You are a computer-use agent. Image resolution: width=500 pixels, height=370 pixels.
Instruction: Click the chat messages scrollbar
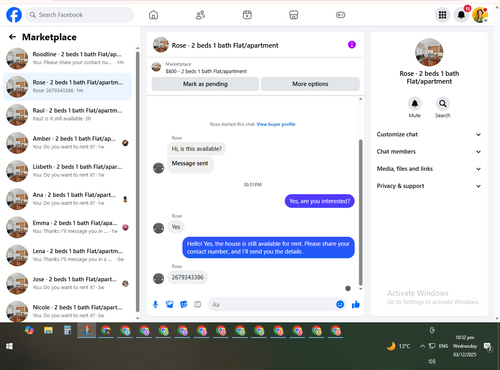pos(360,212)
